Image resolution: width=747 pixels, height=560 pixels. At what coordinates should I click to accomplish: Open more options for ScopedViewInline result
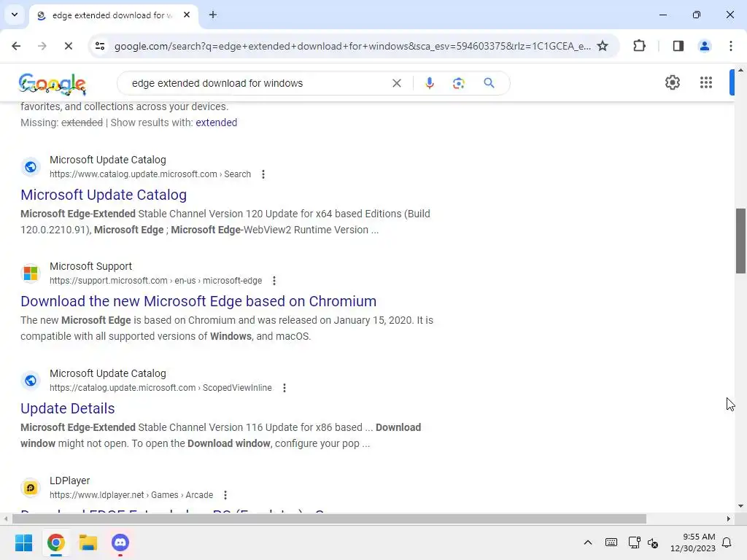pyautogui.click(x=285, y=388)
